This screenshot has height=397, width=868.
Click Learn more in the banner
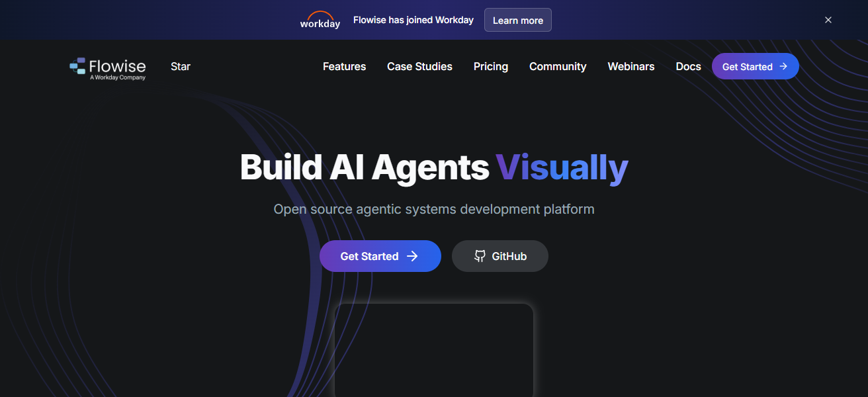tap(518, 20)
